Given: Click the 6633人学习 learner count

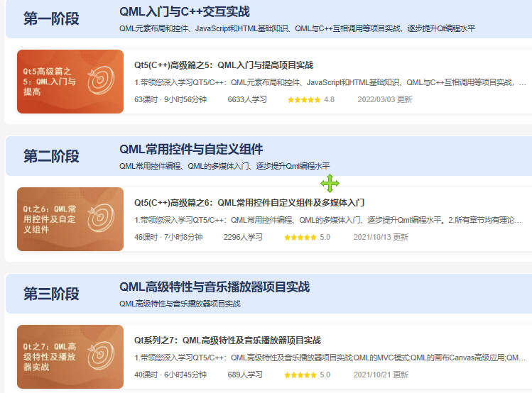Looking at the screenshot, I should [246, 99].
